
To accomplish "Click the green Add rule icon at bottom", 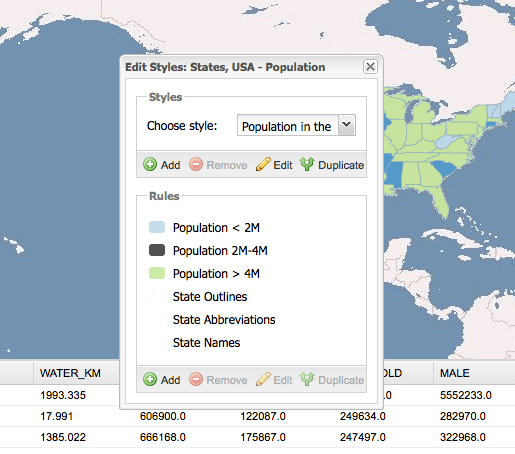I will 150,380.
